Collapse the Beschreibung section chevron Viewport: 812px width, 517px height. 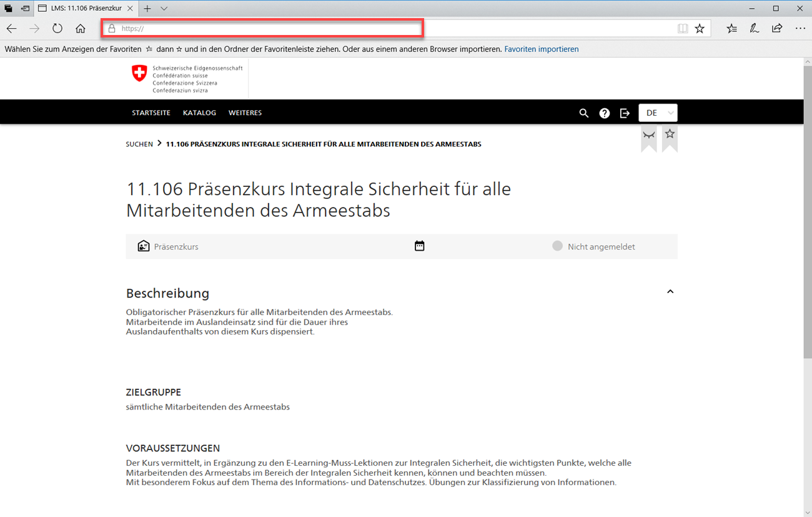point(670,292)
